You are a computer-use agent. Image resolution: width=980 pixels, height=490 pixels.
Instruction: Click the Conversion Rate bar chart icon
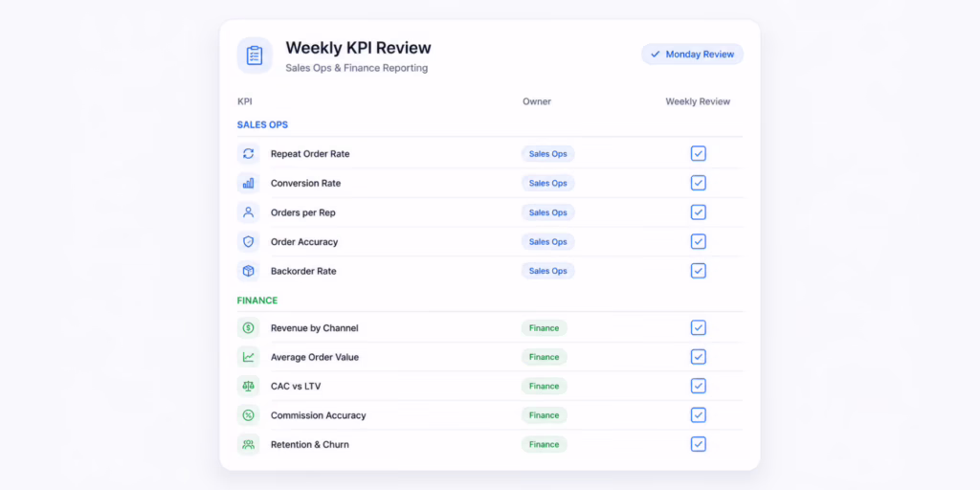click(x=248, y=183)
